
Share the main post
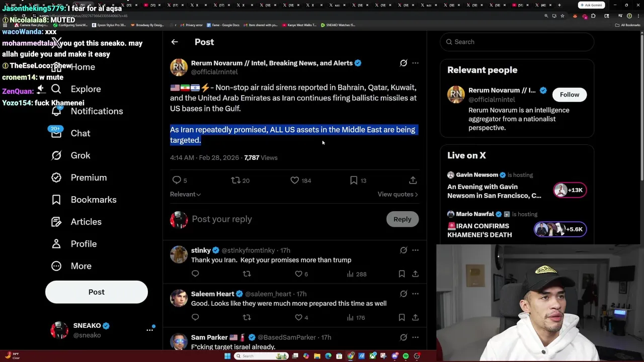[413, 180]
